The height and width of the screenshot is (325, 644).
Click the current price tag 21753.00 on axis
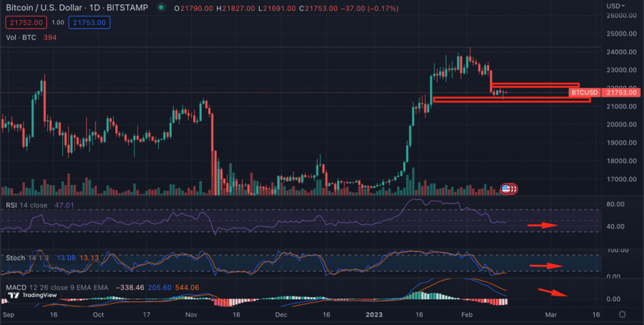tap(621, 93)
